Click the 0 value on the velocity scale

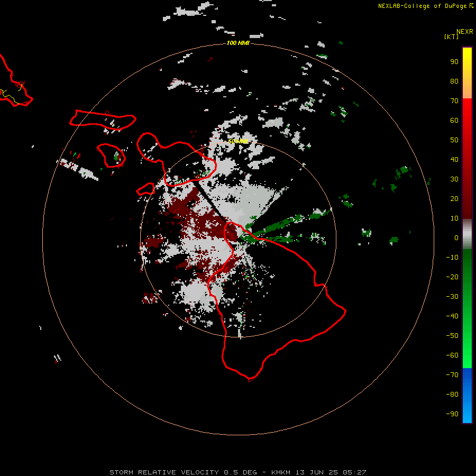tap(456, 238)
